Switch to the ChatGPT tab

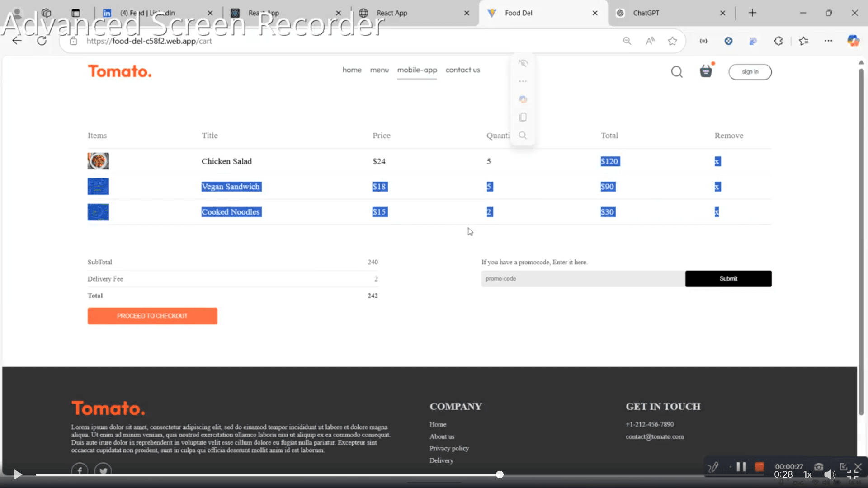(671, 13)
